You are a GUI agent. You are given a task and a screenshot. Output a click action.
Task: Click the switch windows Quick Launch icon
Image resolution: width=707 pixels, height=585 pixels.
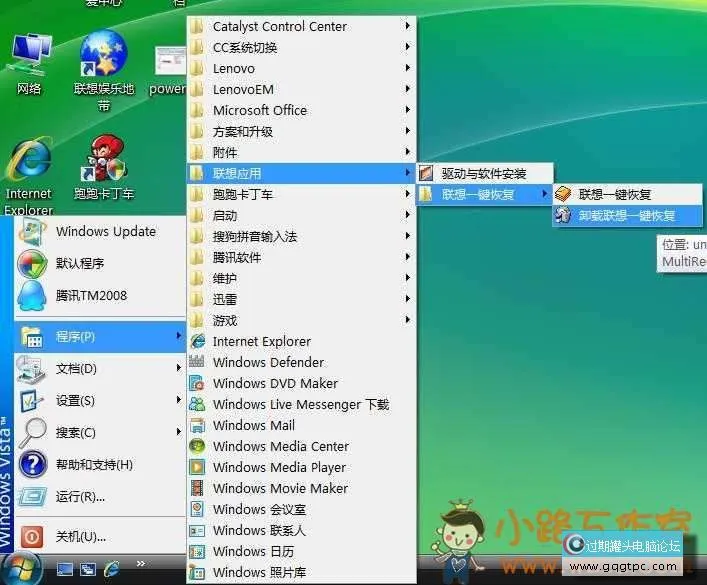click(88, 570)
